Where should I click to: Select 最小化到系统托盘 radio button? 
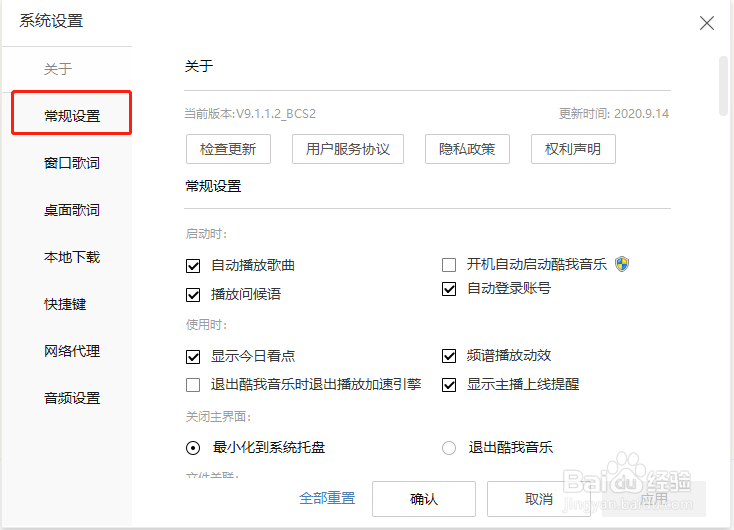point(193,448)
